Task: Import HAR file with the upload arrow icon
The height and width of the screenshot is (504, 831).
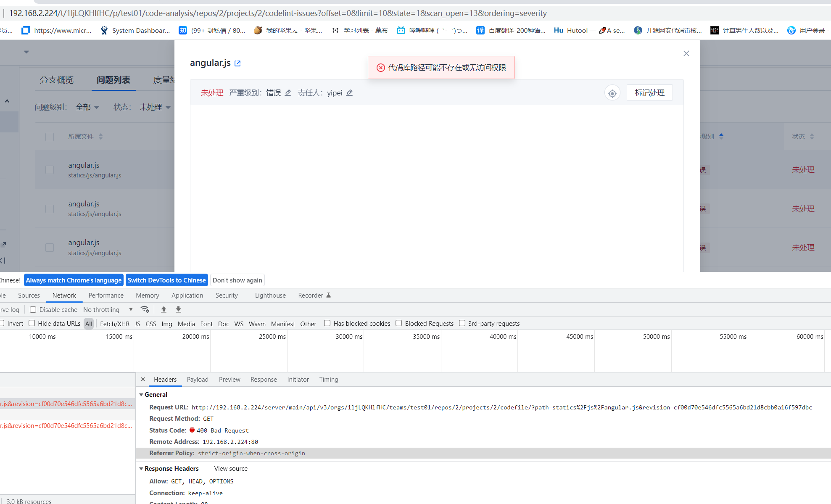Action: pyautogui.click(x=164, y=309)
